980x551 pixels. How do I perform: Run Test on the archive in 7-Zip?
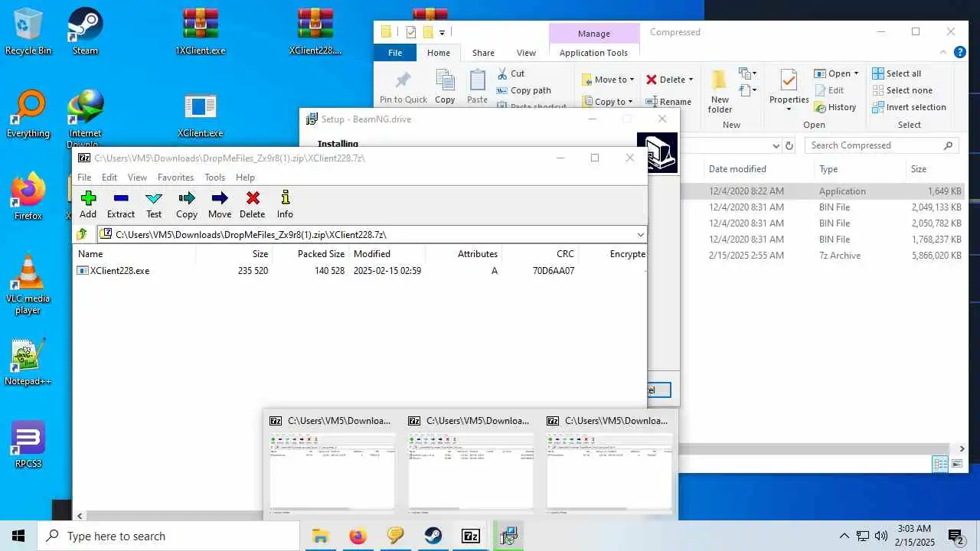pyautogui.click(x=154, y=204)
